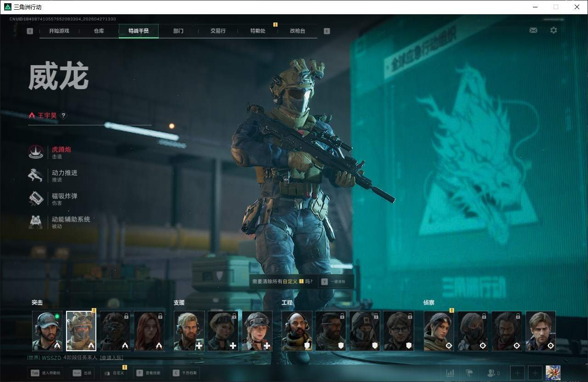Select the locked masked helmet 工程 operator
This screenshot has height=382, width=588.
point(365,331)
